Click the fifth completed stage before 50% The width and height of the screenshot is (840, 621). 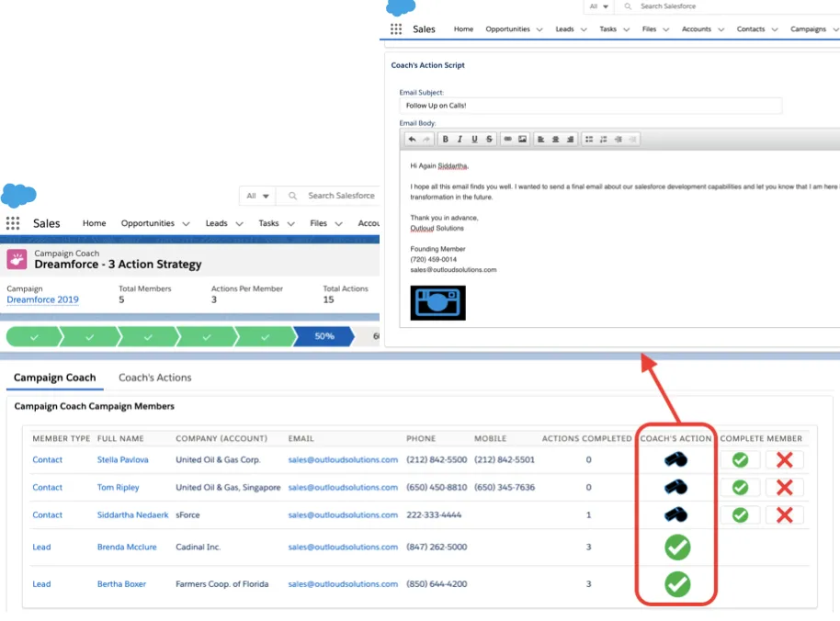point(266,336)
